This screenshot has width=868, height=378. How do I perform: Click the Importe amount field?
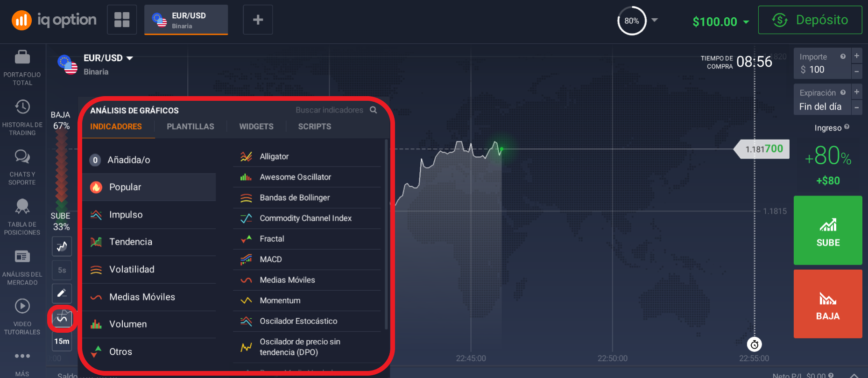[x=822, y=63]
